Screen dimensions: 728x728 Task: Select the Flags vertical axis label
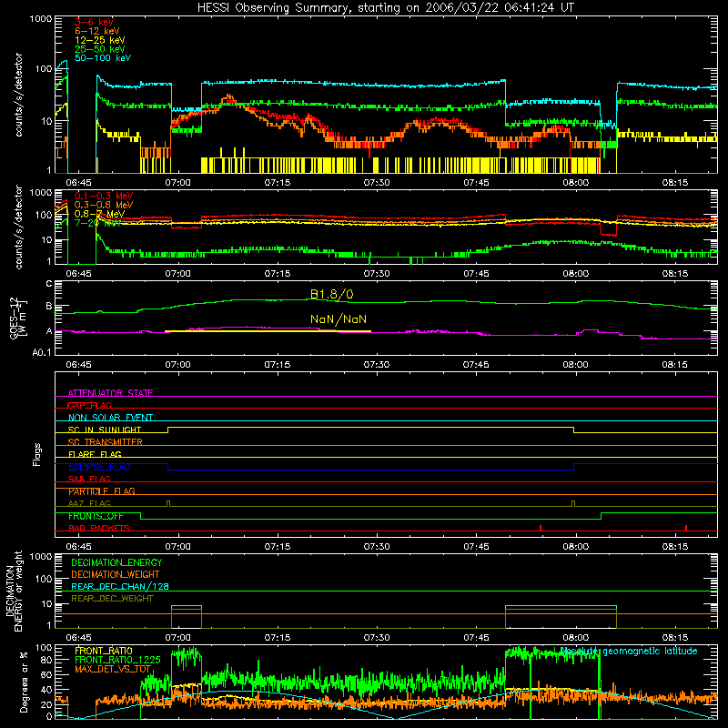pyautogui.click(x=37, y=454)
